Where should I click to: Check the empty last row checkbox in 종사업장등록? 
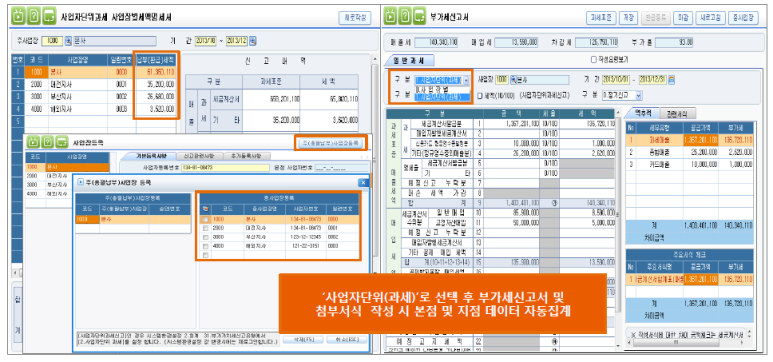point(205,254)
